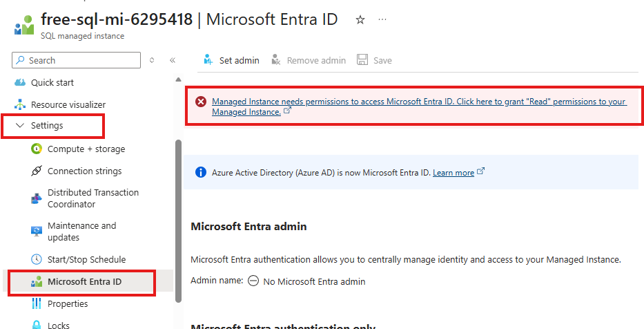644x329 pixels.
Task: Click the blue info icon in the banner
Action: [x=201, y=172]
